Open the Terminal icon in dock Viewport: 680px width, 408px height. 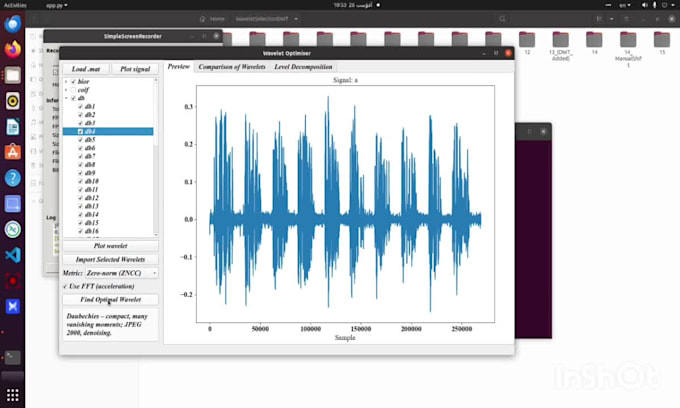pyautogui.click(x=13, y=357)
